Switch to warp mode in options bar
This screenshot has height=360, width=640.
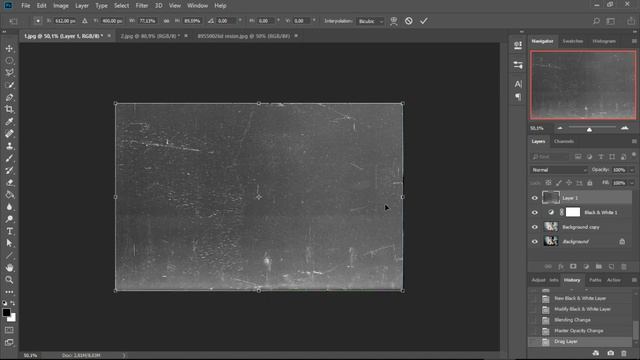point(393,21)
